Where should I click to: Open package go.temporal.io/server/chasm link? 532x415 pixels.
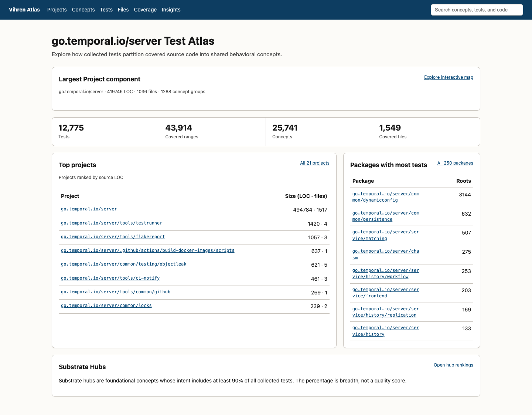[386, 254]
